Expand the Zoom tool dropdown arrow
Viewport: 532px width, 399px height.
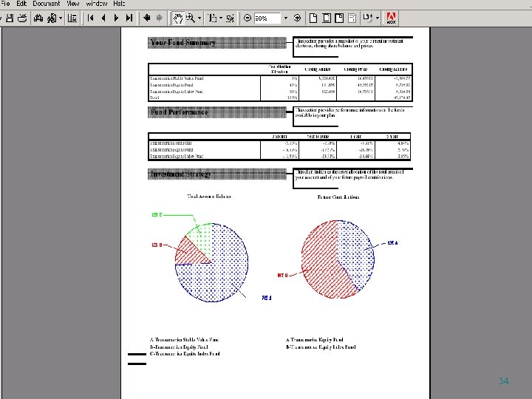199,18
